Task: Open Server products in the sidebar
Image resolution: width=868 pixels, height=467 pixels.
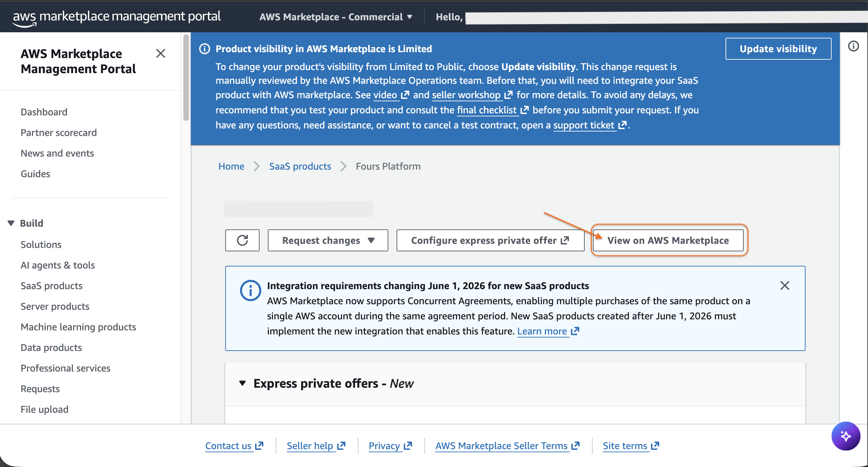Action: (x=55, y=306)
